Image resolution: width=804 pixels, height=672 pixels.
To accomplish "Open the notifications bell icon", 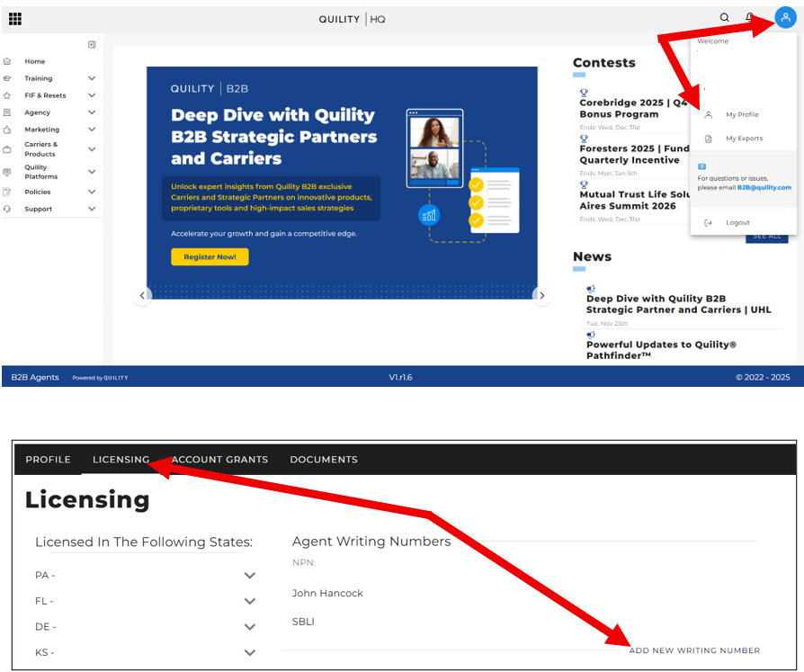I will (x=749, y=18).
